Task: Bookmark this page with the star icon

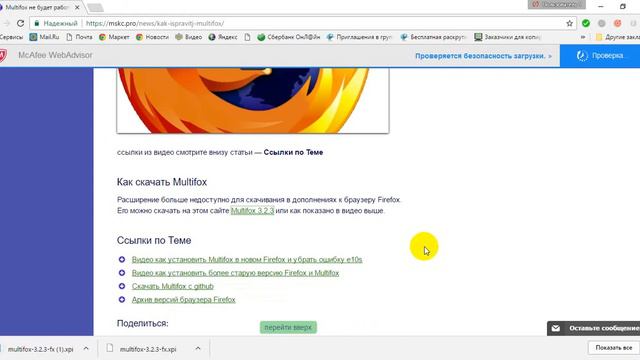Action: point(570,23)
